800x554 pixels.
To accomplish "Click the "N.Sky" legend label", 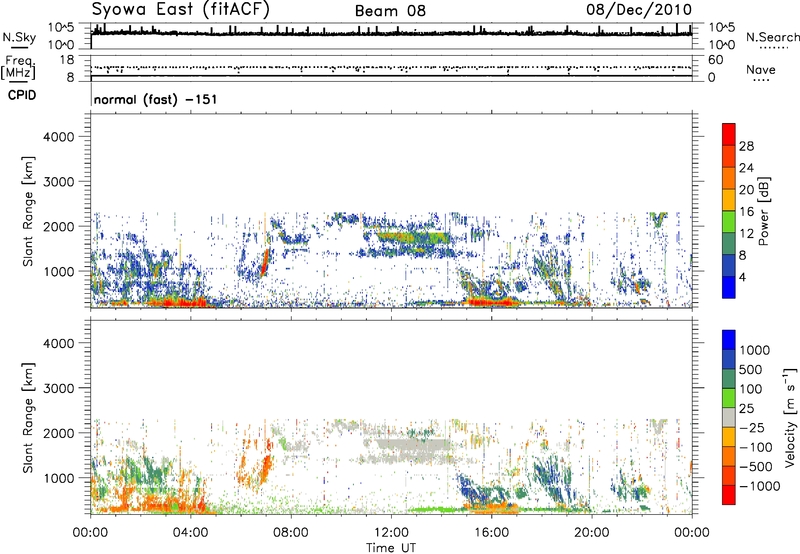I will (19, 37).
